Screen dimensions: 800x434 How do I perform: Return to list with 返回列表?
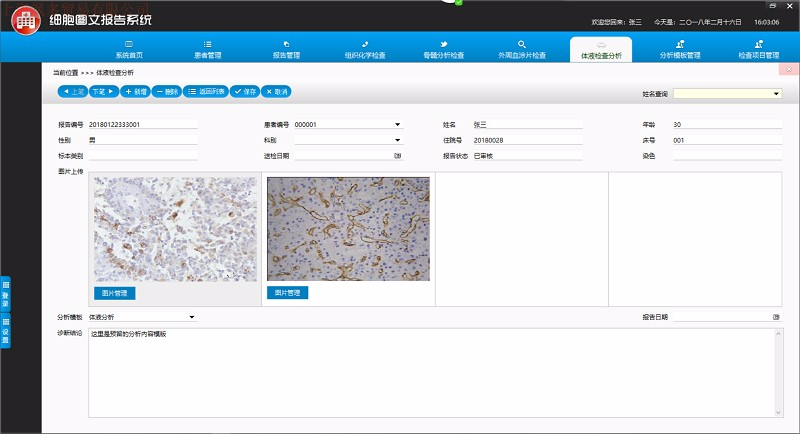pyautogui.click(x=206, y=92)
